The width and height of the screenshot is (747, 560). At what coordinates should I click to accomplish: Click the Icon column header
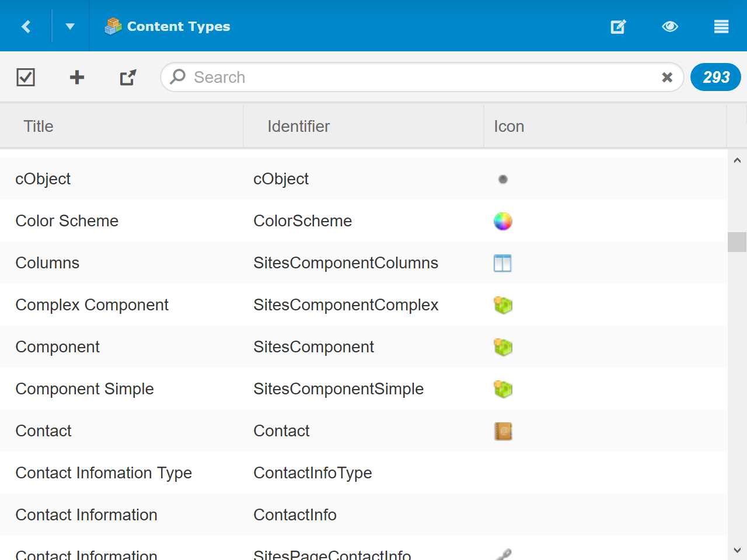point(509,126)
